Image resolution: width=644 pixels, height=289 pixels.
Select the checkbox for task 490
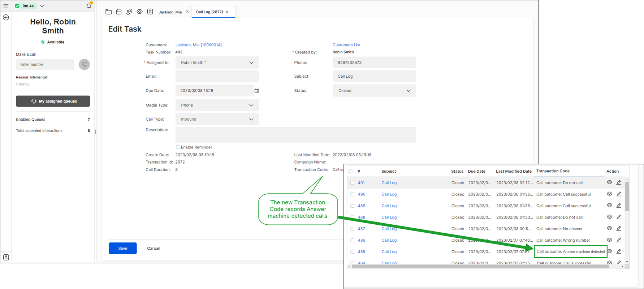[x=353, y=195]
